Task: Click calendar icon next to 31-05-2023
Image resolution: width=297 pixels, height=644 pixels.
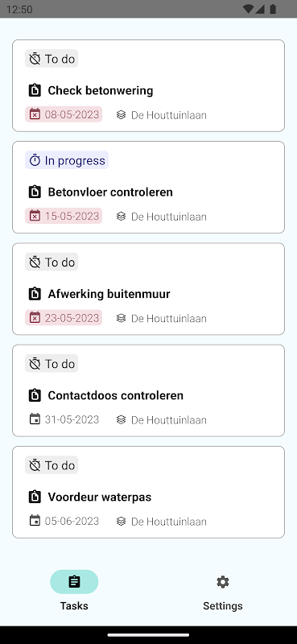Action: (x=35, y=419)
